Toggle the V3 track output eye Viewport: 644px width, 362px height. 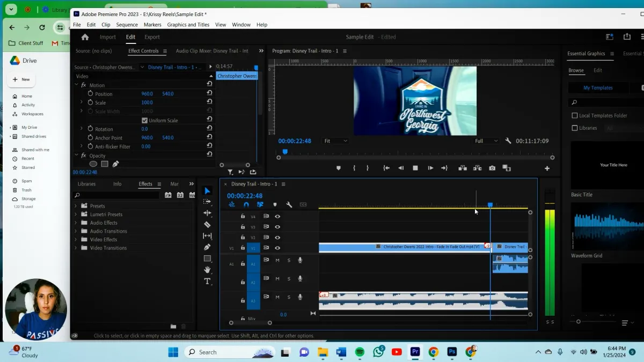coord(277,227)
